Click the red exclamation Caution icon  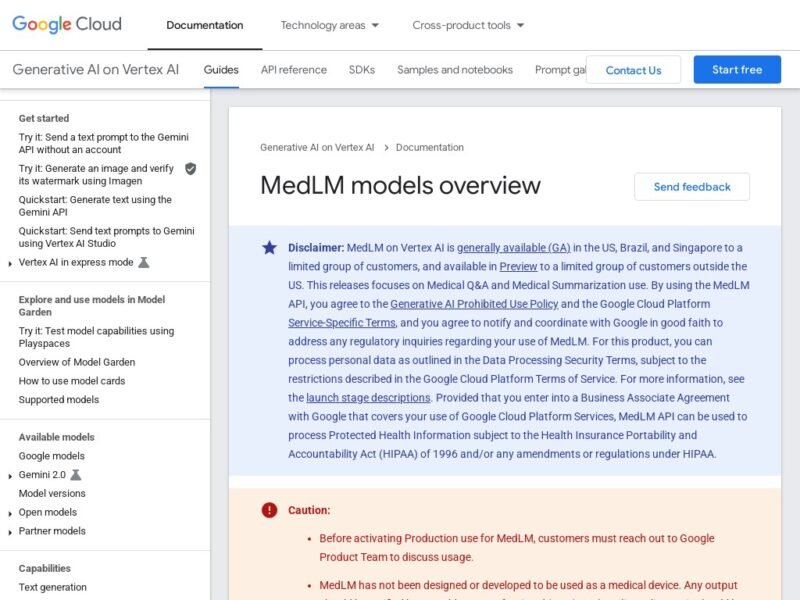269,510
